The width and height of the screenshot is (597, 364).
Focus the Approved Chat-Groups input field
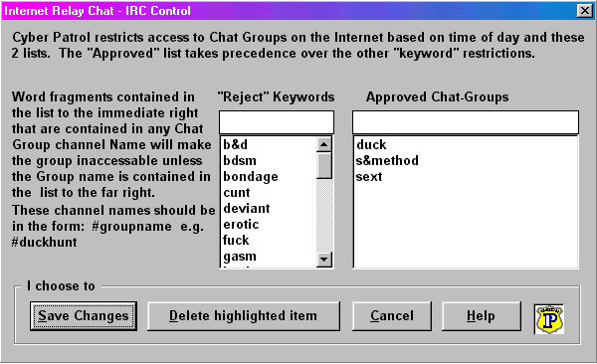(466, 122)
